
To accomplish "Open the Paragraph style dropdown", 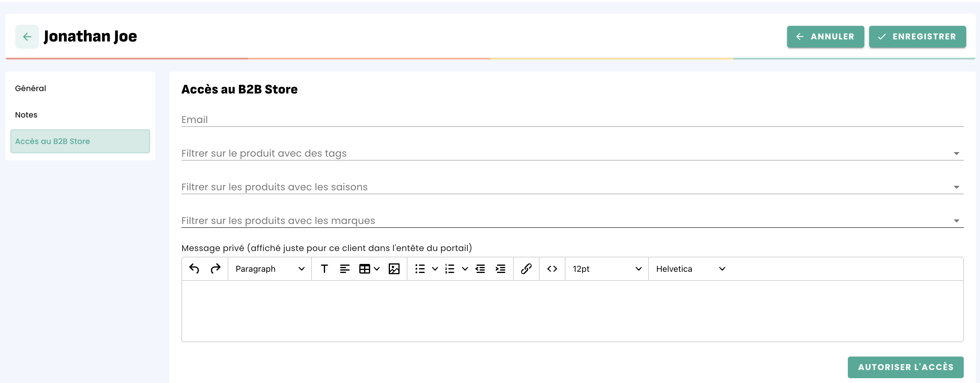I will [270, 269].
